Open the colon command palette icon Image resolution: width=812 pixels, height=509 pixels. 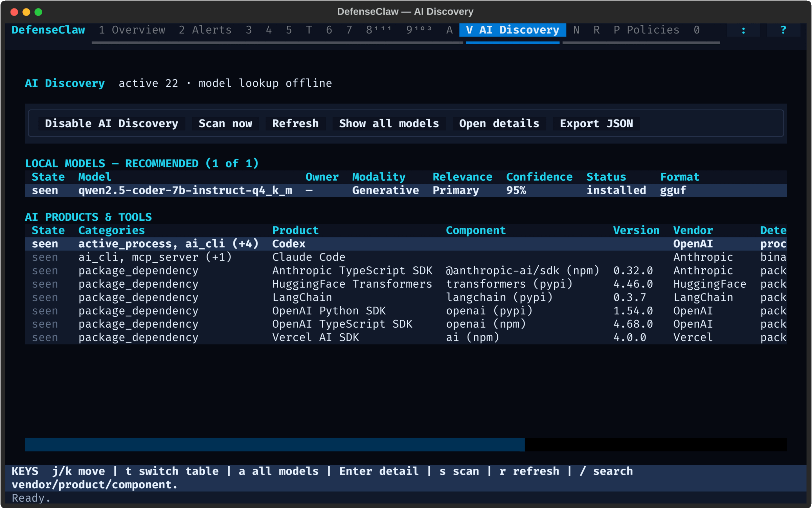click(743, 30)
